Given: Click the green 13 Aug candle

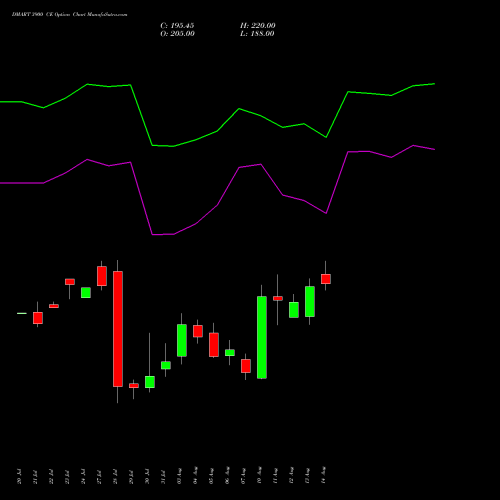Looking at the screenshot, I should (x=310, y=302).
